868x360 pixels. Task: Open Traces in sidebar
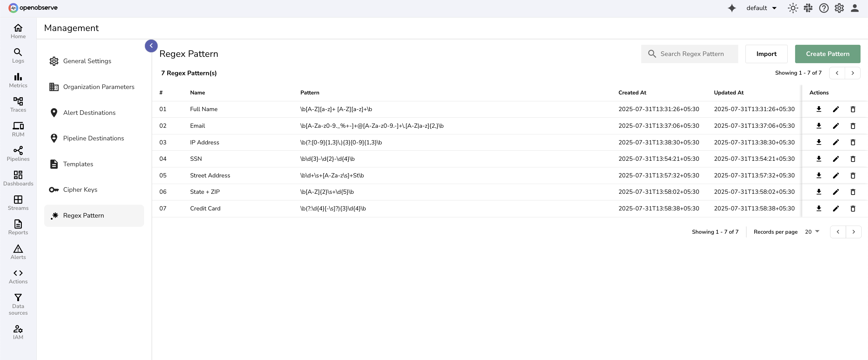tap(18, 105)
